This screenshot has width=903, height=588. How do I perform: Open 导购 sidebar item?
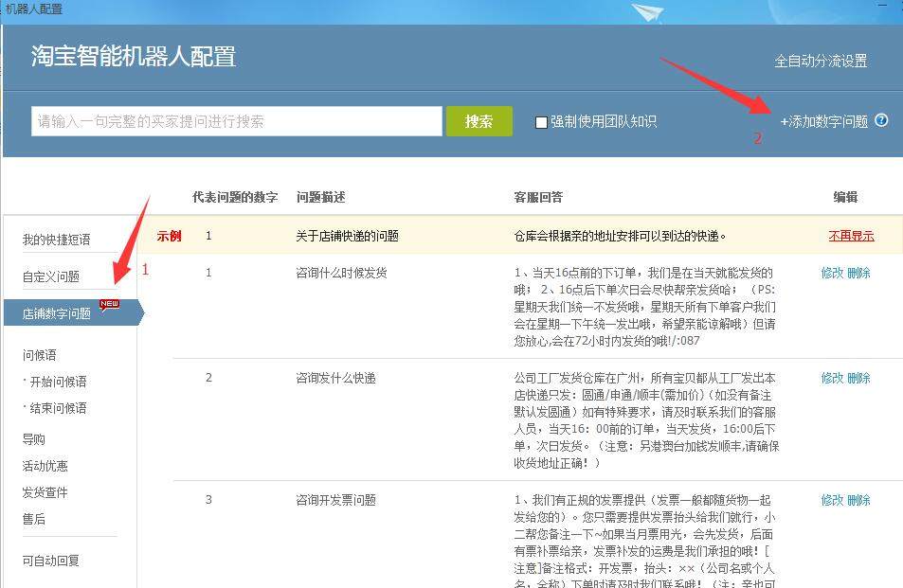(33, 439)
